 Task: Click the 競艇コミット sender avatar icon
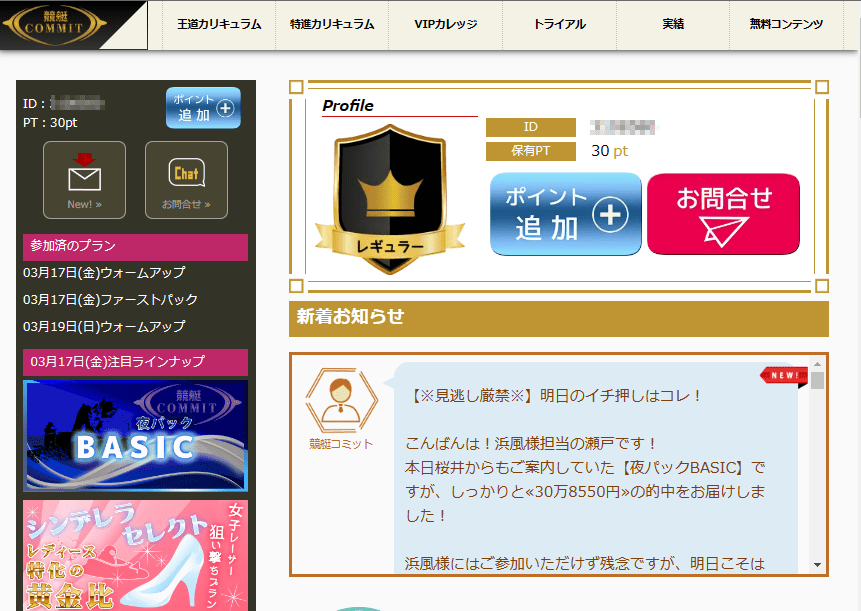click(x=341, y=400)
